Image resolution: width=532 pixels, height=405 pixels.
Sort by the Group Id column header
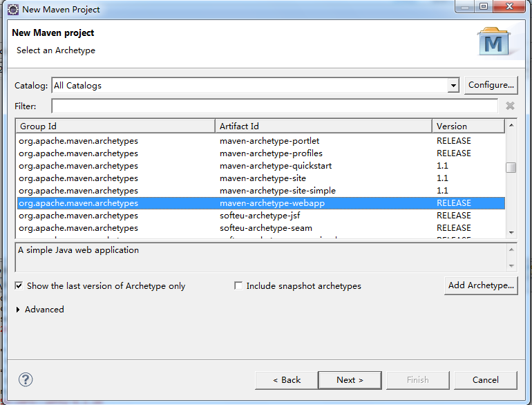coord(115,126)
